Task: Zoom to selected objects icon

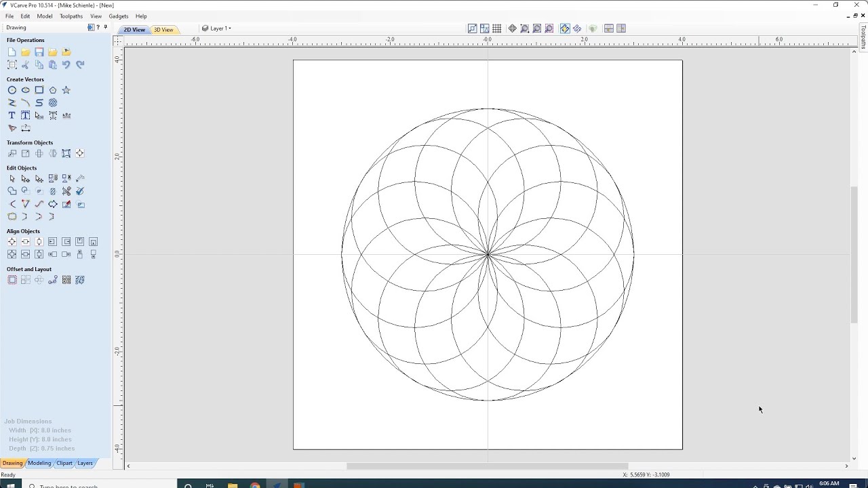Action: pos(549,28)
